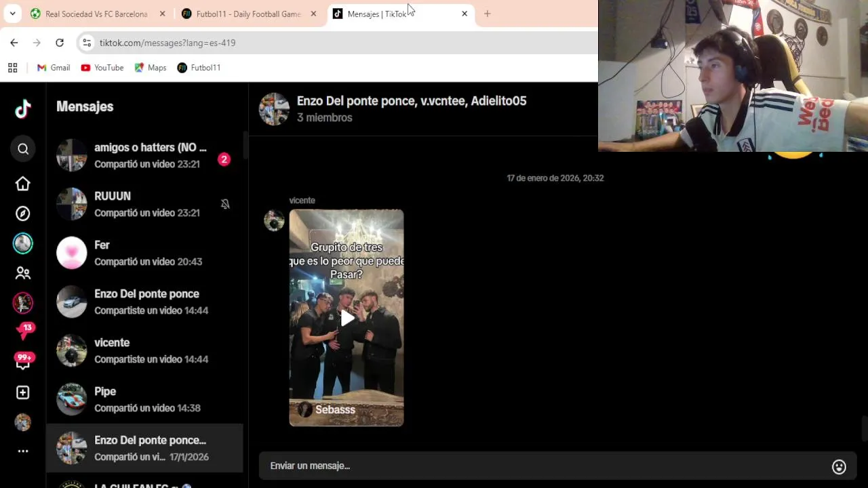Viewport: 868px width, 488px height.
Task: Open the Chrome apps grid icon
Action: pyautogui.click(x=12, y=68)
